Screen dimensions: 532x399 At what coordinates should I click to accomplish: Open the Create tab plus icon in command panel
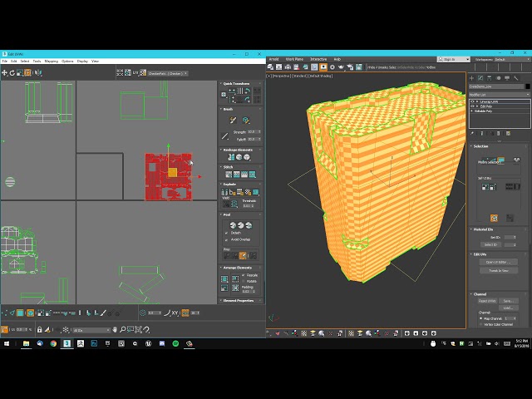click(x=471, y=78)
